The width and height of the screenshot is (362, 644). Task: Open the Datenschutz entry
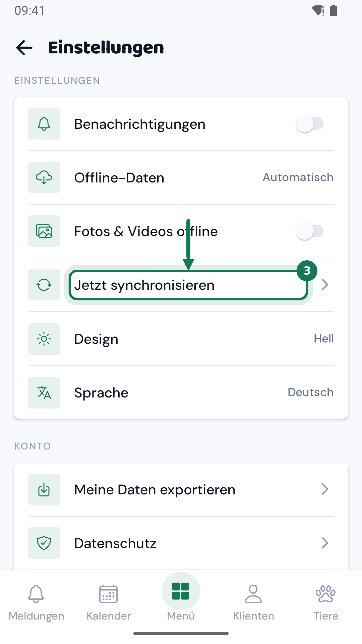click(x=181, y=543)
